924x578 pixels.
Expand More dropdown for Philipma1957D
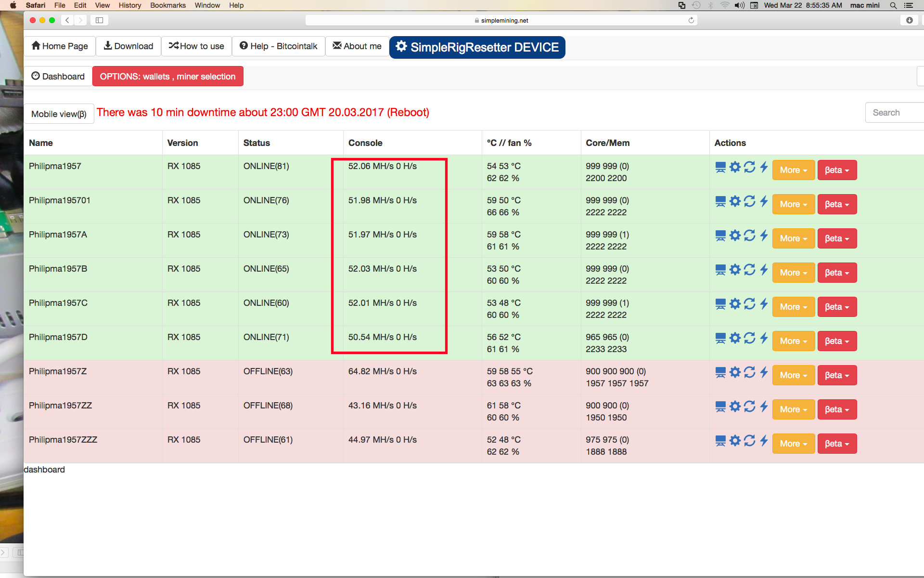tap(794, 341)
